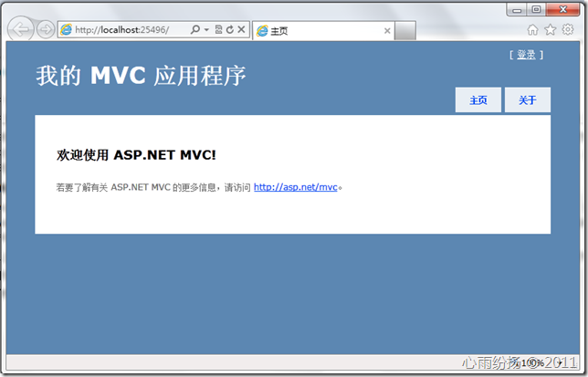Click the 我的 MVC 应用程序 page title
Viewport: 588px width, 377px height.
pos(141,76)
